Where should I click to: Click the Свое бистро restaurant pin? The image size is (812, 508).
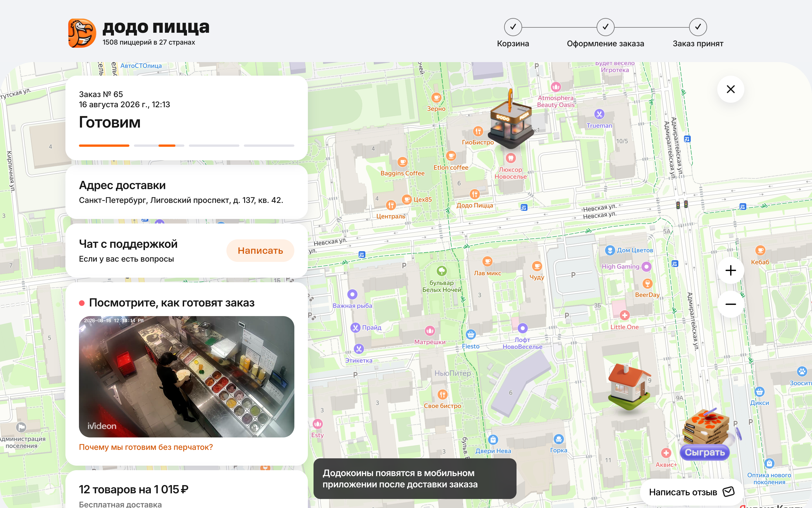pos(442,395)
